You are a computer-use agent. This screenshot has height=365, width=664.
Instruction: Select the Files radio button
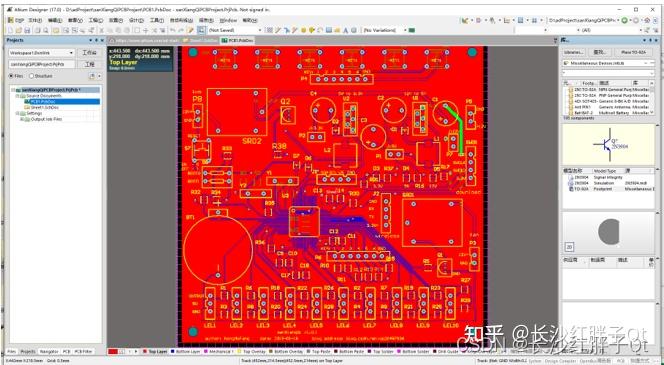point(11,76)
